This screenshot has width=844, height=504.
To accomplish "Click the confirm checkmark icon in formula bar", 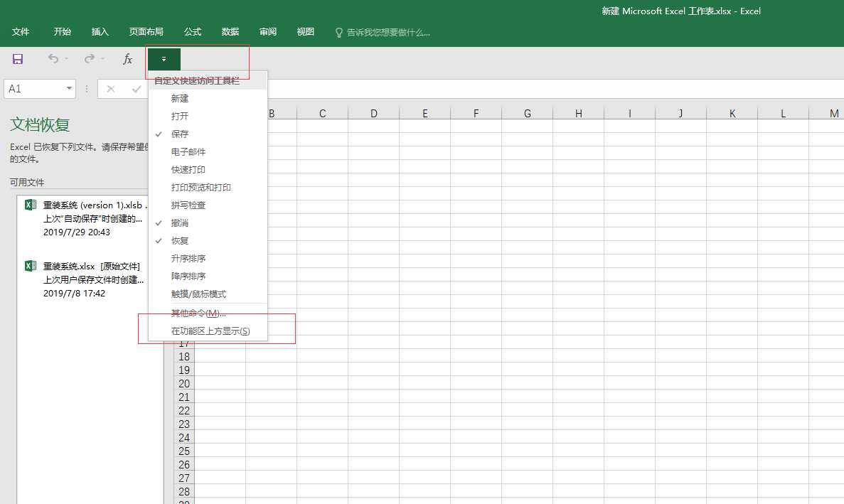I will [137, 89].
